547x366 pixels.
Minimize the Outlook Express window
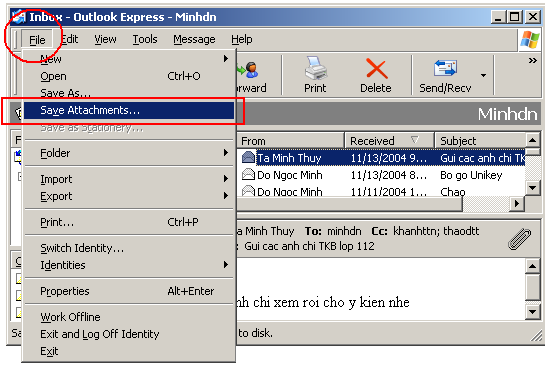click(498, 17)
